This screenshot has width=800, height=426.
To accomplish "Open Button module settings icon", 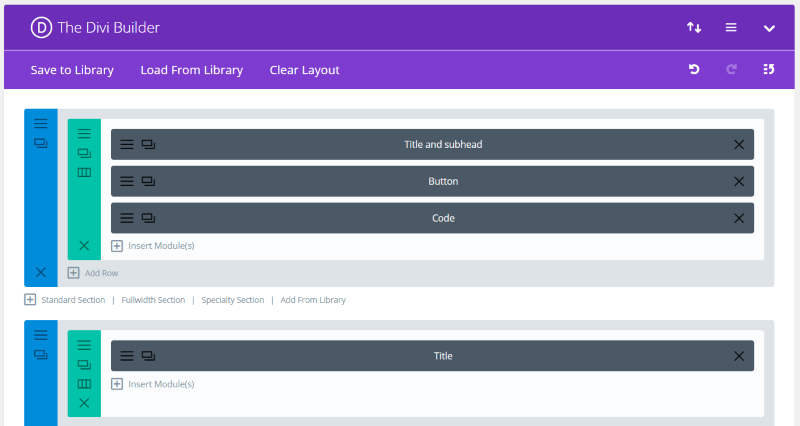I will coord(127,182).
